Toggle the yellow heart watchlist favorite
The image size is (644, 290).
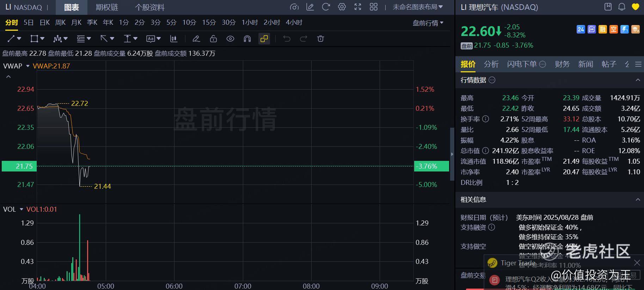pos(635,7)
